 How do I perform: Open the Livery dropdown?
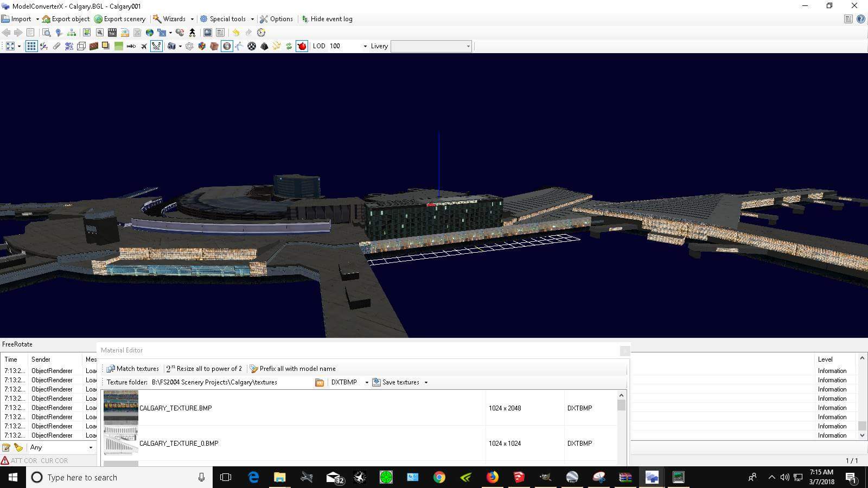pos(468,46)
